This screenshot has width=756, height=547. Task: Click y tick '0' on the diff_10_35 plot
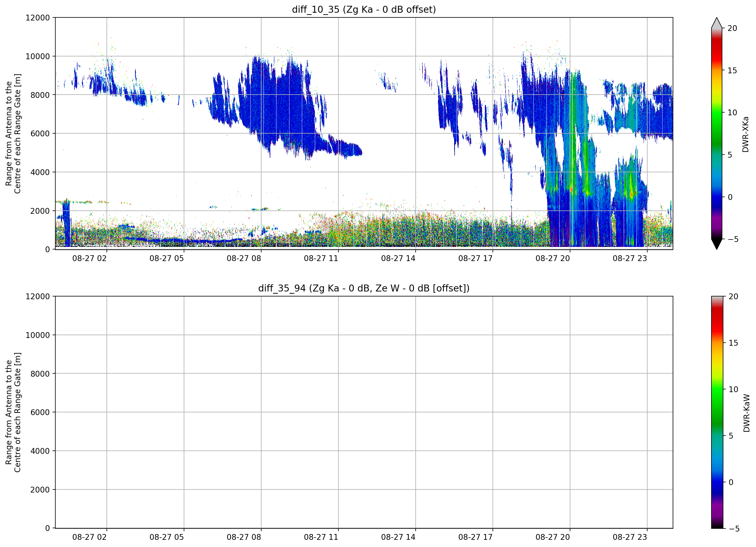point(48,249)
